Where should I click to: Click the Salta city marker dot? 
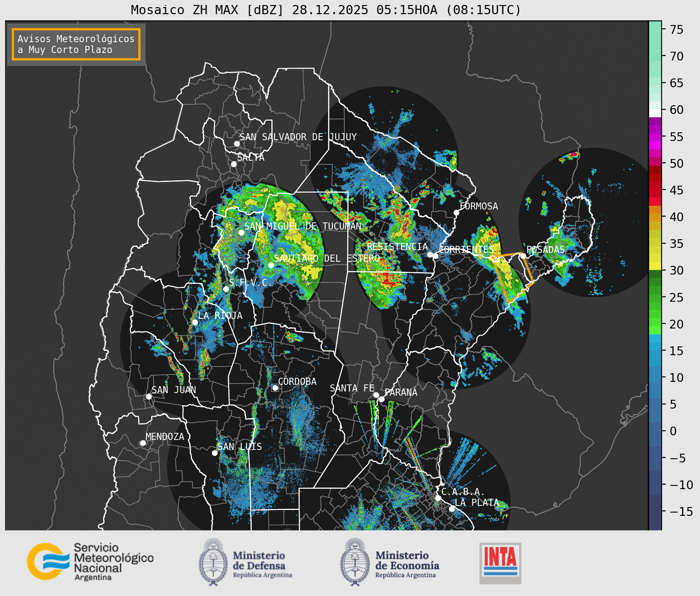coord(234,164)
